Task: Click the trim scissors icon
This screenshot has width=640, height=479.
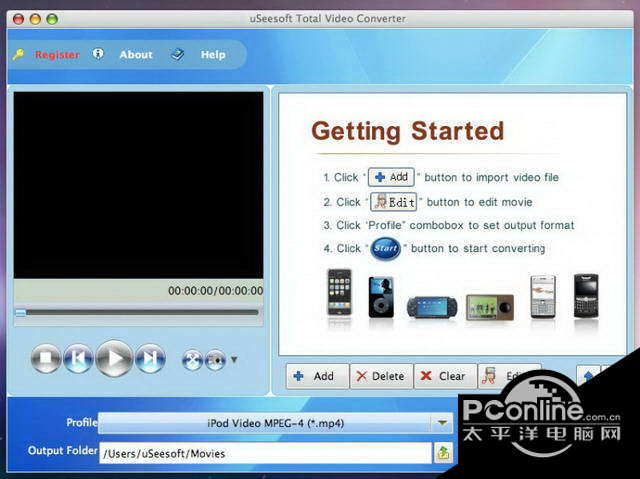Action: pos(192,360)
